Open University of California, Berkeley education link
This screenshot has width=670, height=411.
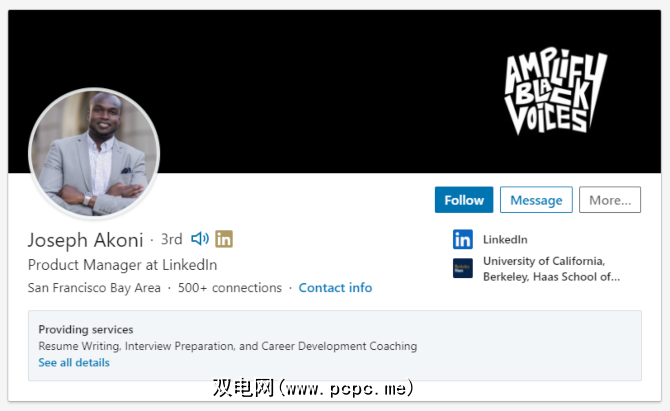[x=551, y=269]
